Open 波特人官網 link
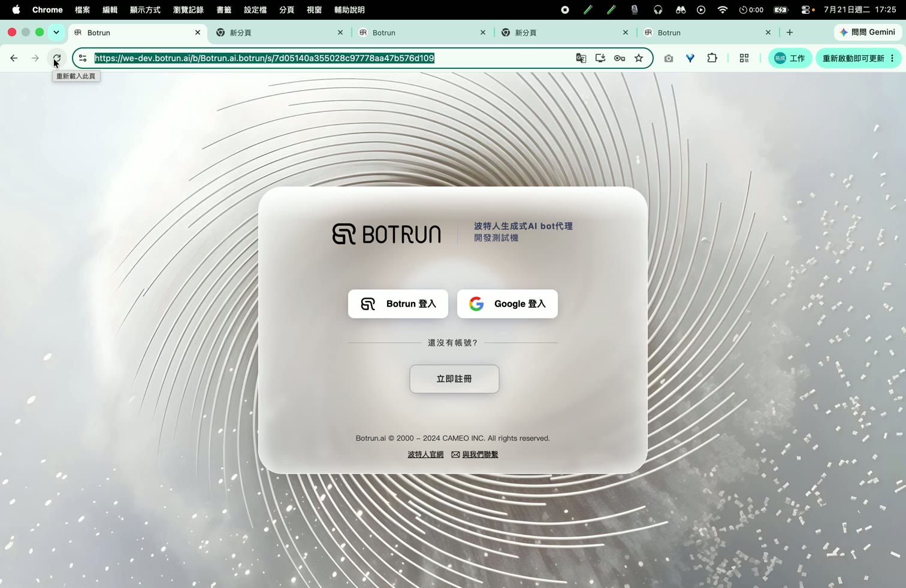Image resolution: width=906 pixels, height=588 pixels. coord(425,454)
